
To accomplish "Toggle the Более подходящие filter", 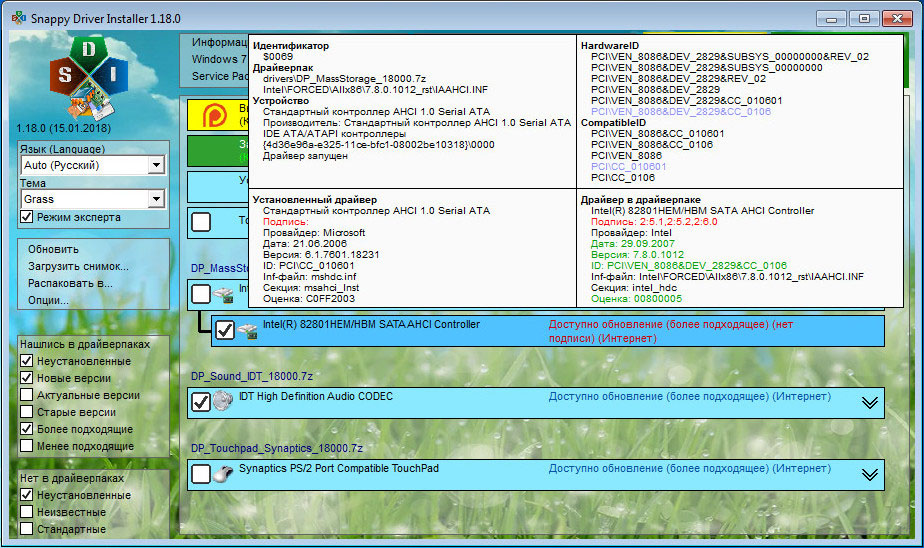I will coord(27,429).
